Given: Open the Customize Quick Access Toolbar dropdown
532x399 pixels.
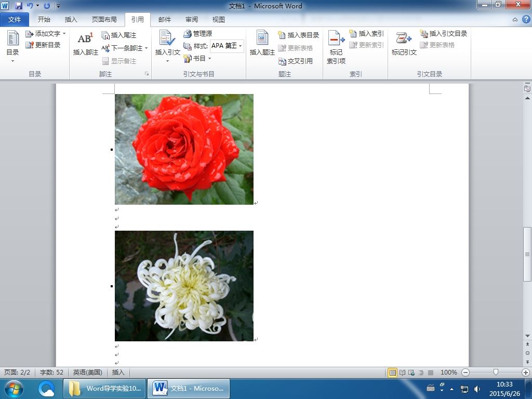Looking at the screenshot, I should 58,6.
